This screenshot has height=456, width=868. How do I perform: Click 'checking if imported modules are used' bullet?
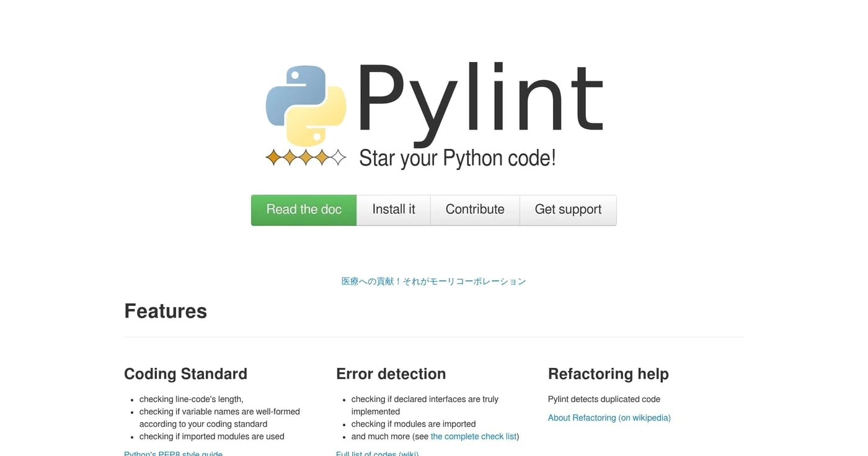pyautogui.click(x=212, y=436)
